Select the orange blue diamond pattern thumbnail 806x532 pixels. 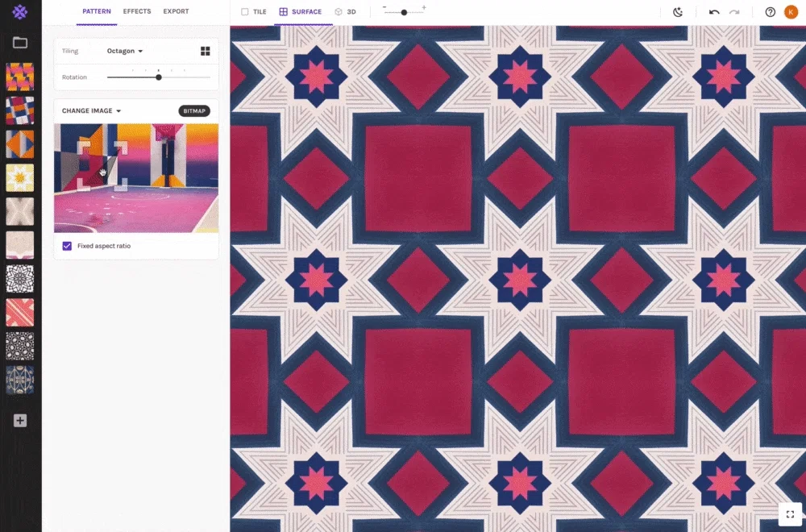(x=20, y=144)
